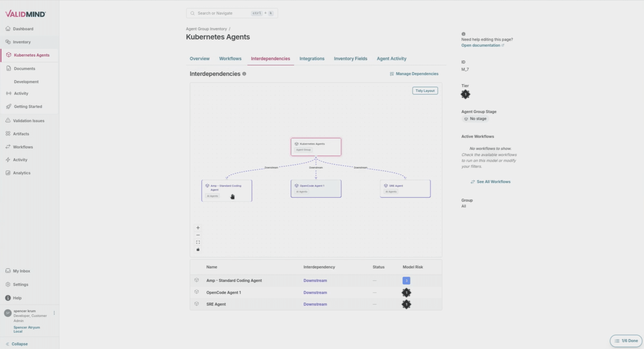Viewport: 644px width, 349px height.
Task: Switch to the Agent Activity tab
Action: (x=391, y=59)
